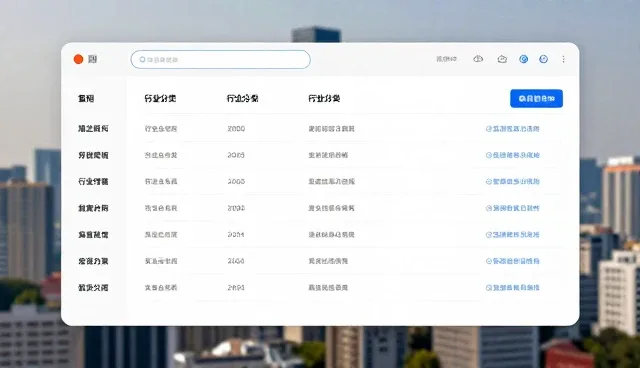Open the blue clock icon in header

click(543, 59)
